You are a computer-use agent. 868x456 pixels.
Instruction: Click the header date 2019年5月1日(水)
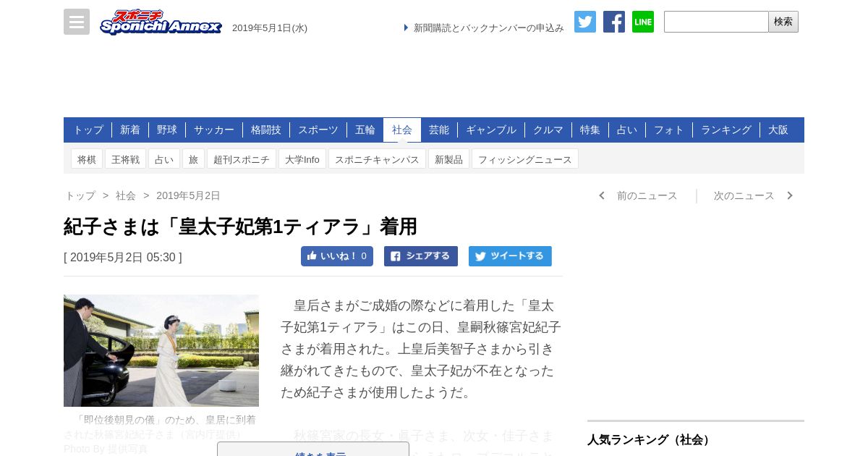(x=270, y=28)
